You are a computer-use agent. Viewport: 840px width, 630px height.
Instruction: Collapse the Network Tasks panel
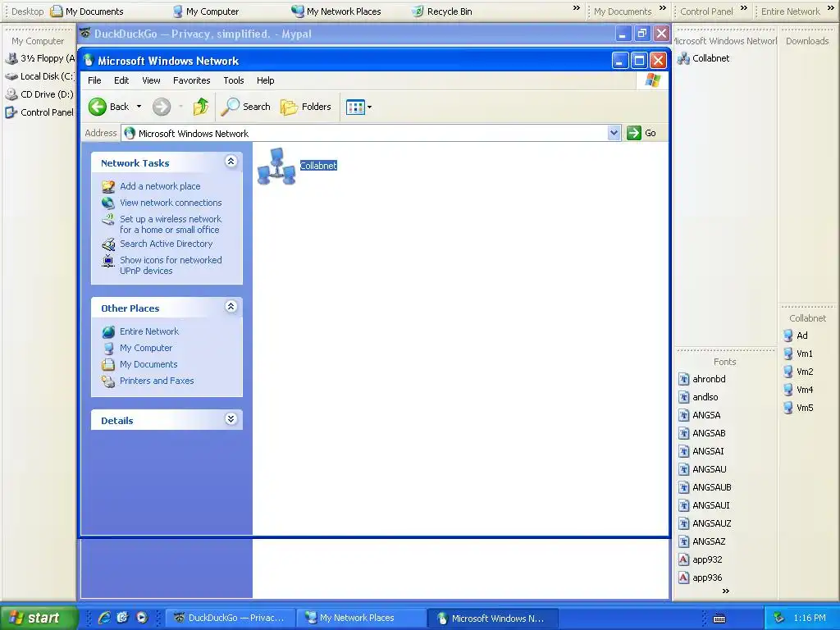coord(231,162)
